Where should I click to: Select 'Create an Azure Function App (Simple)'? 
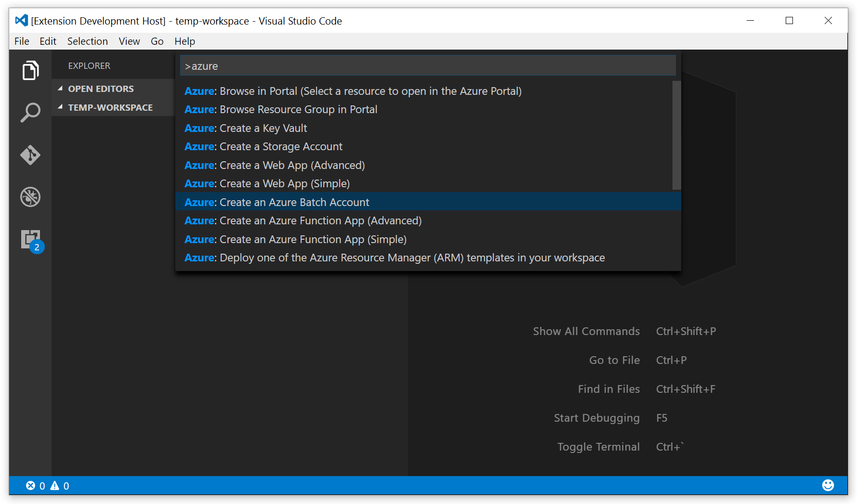pyautogui.click(x=428, y=239)
